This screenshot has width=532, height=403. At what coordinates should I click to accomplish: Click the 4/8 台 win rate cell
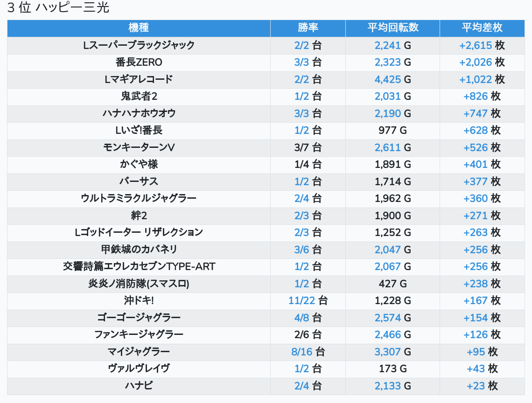308,318
